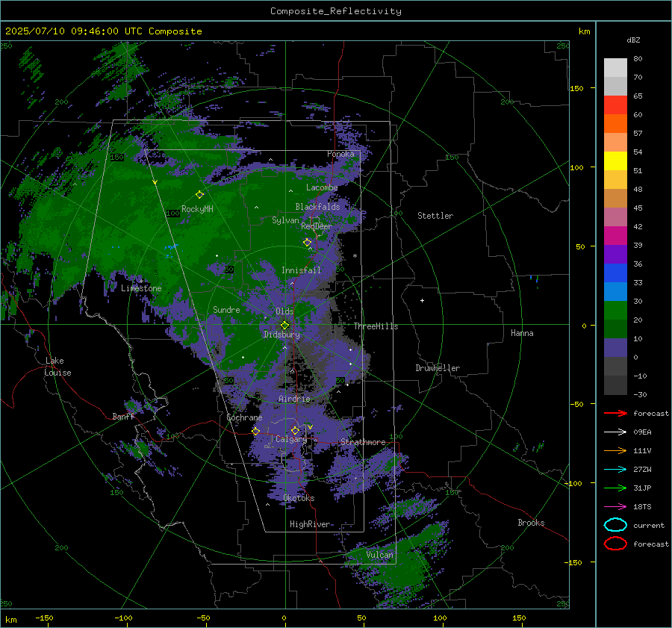The image size is (672, 628).
Task: Click the Ponoka city label
Action: 340,154
